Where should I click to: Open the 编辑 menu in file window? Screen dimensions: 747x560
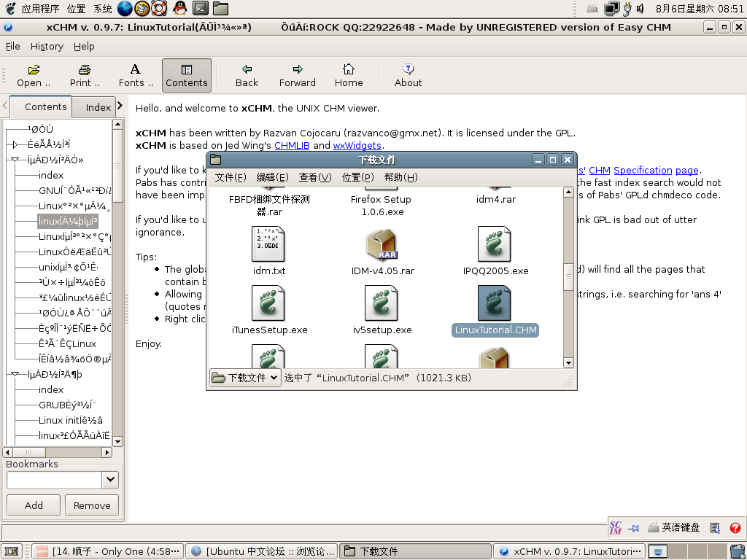pos(273,177)
